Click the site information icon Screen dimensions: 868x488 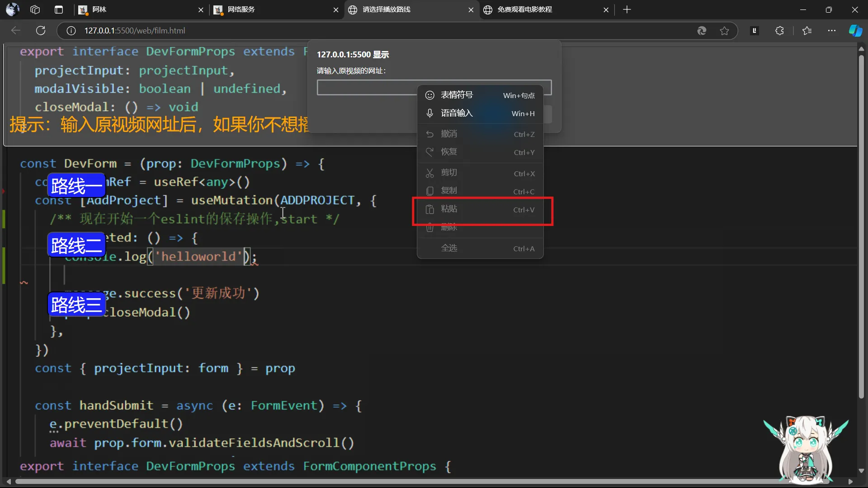[71, 31]
